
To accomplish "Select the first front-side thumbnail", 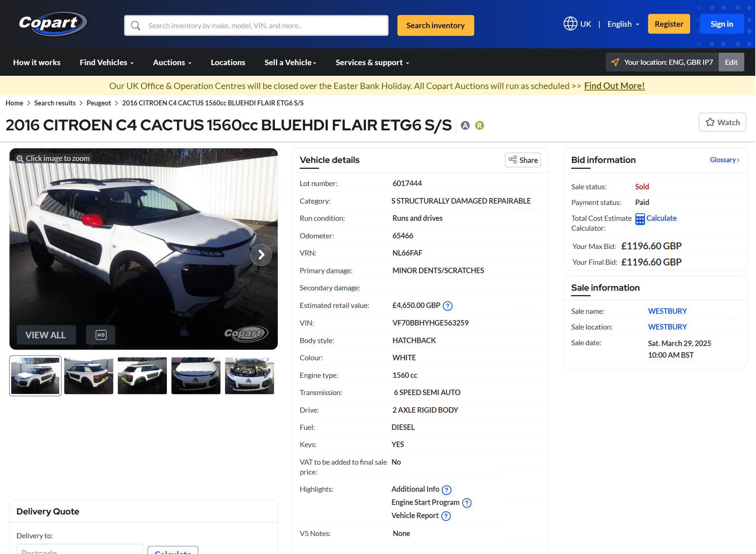I will click(35, 376).
